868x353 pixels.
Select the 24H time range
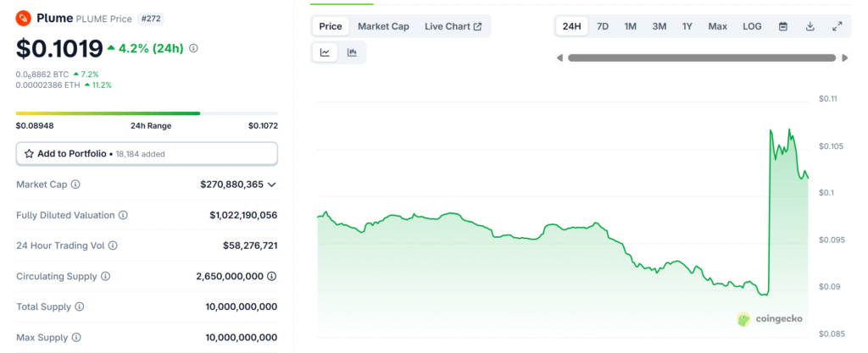pyautogui.click(x=572, y=26)
